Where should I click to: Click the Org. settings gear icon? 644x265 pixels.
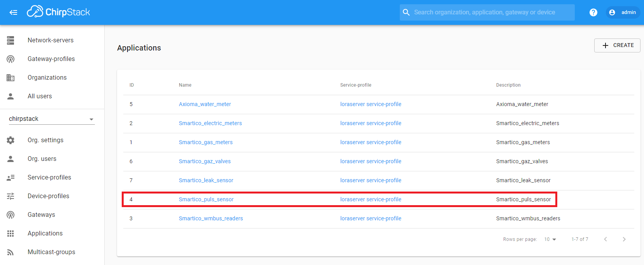pos(10,140)
